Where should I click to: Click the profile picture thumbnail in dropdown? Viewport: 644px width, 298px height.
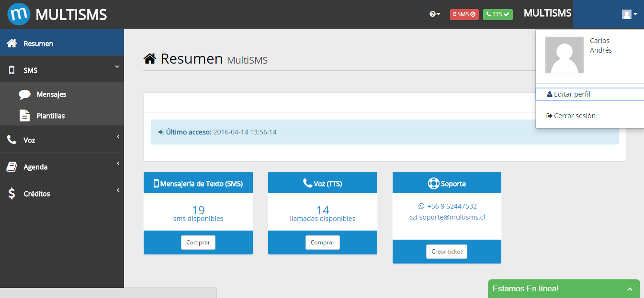(x=565, y=55)
